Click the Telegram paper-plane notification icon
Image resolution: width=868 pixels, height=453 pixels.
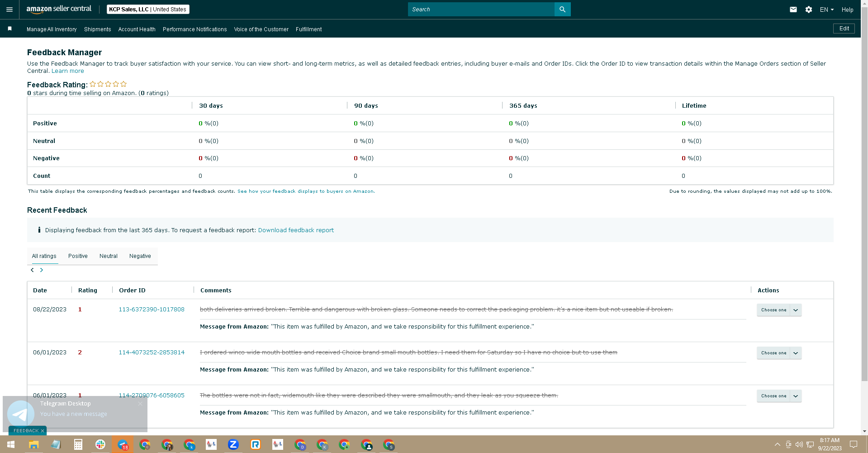tap(21, 413)
